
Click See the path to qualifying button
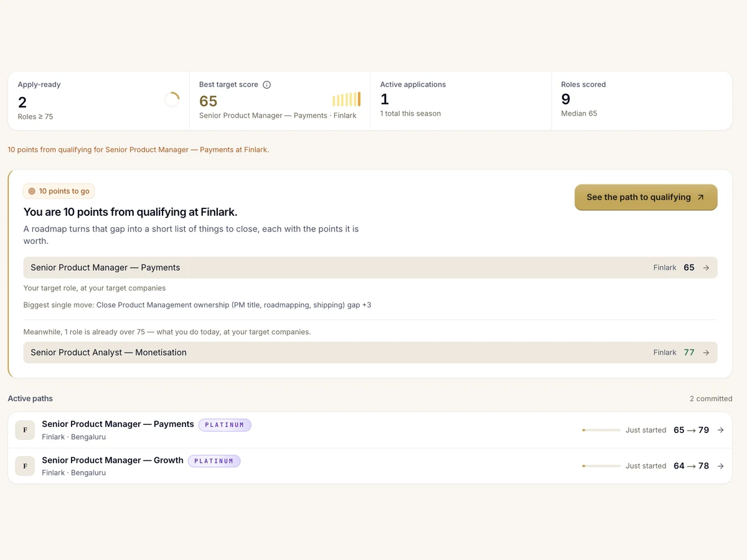click(x=646, y=197)
